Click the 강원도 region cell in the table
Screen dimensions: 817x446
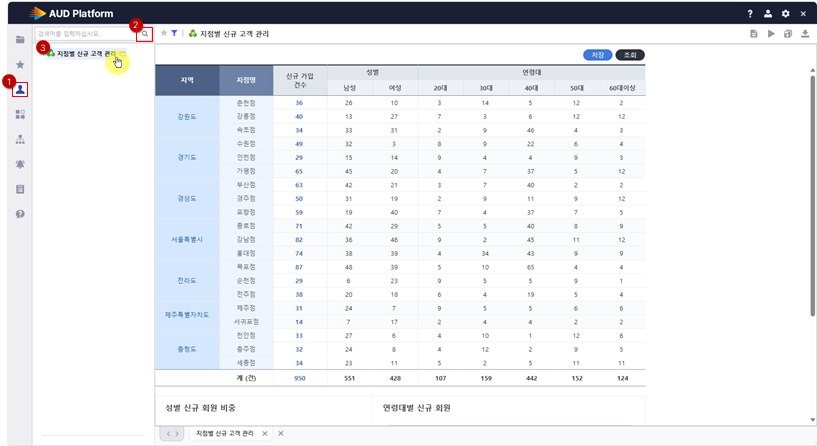point(187,116)
